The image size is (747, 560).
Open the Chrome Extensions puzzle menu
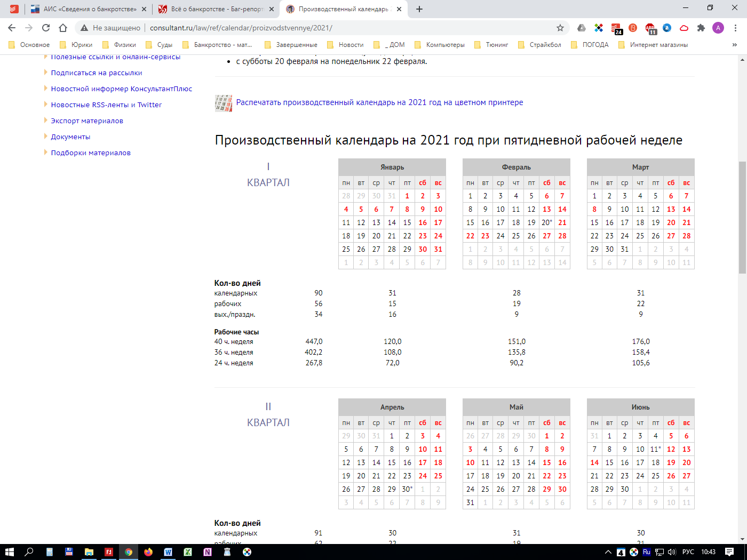pyautogui.click(x=701, y=28)
